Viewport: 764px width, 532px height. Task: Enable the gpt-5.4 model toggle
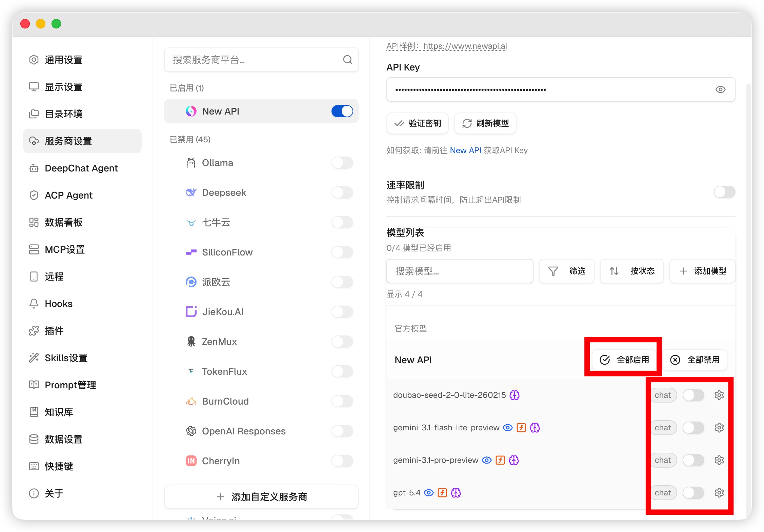click(x=693, y=493)
